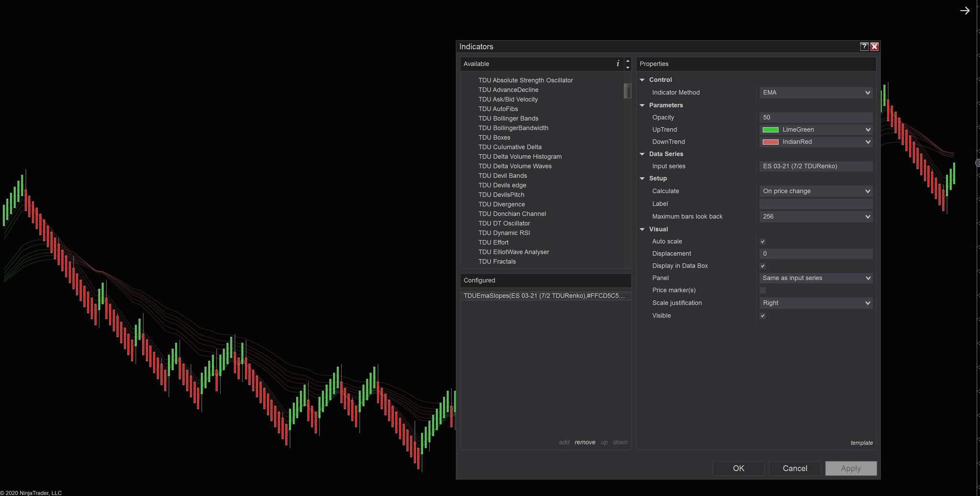Click the down scroll arrow on the Available list
The width and height of the screenshot is (980, 496).
627,66
